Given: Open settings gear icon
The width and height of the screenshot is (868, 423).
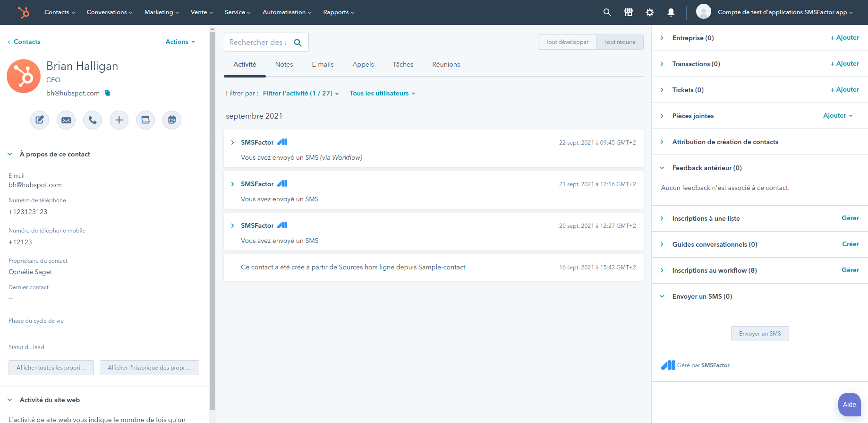Looking at the screenshot, I should [x=650, y=12].
